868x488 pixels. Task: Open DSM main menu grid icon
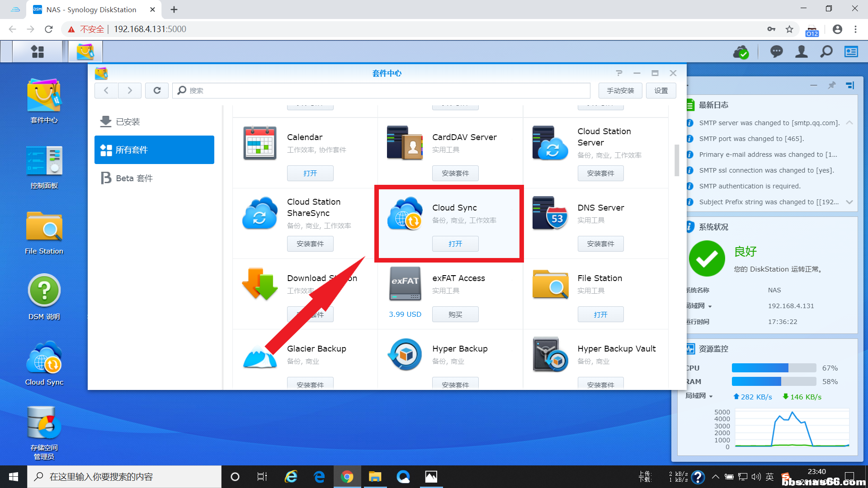click(38, 52)
